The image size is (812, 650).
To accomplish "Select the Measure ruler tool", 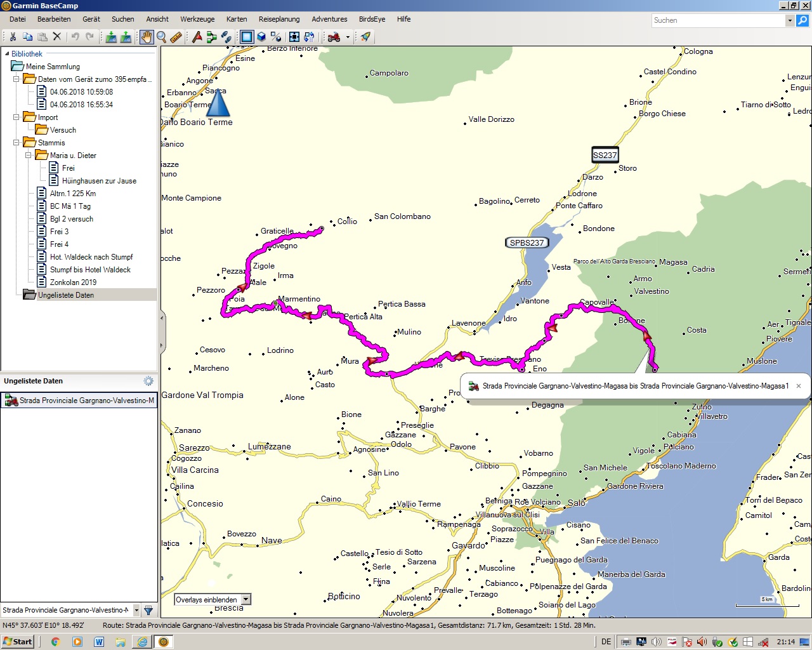I will coord(176,37).
